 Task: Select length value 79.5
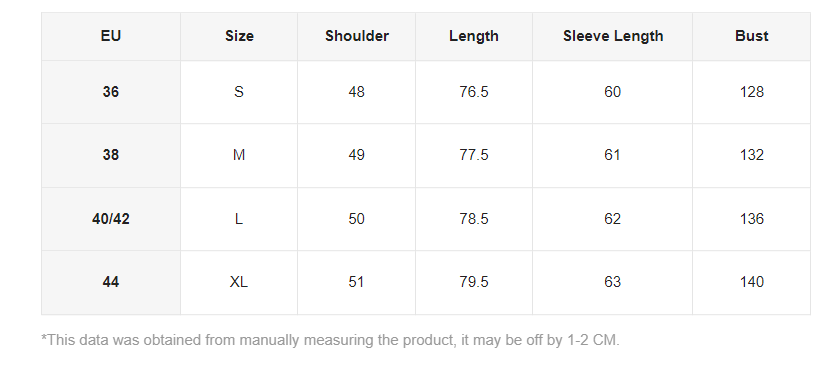click(474, 282)
